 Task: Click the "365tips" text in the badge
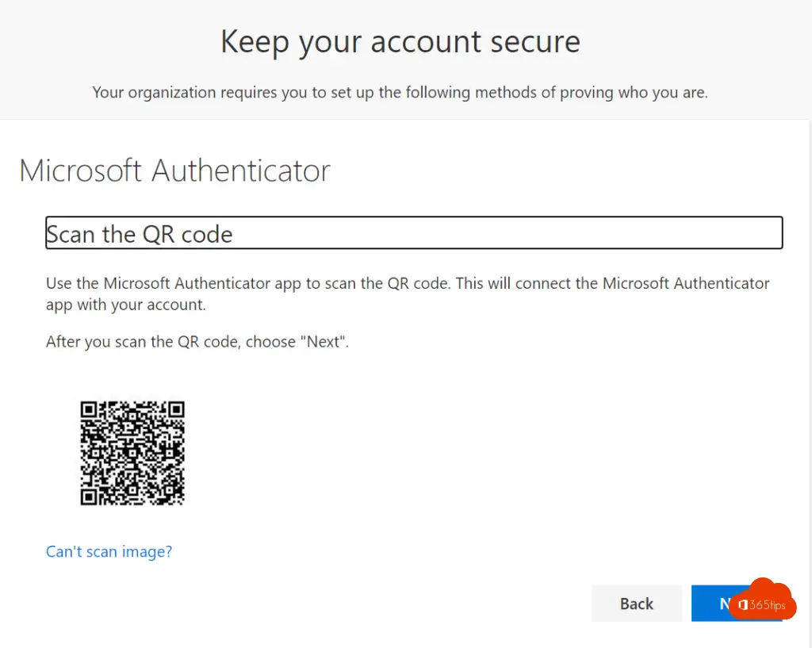pos(767,606)
